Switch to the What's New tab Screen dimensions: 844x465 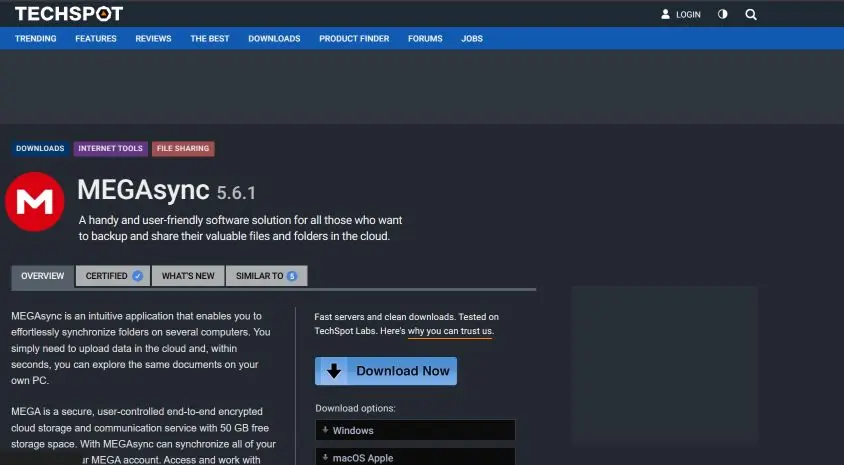pyautogui.click(x=188, y=276)
